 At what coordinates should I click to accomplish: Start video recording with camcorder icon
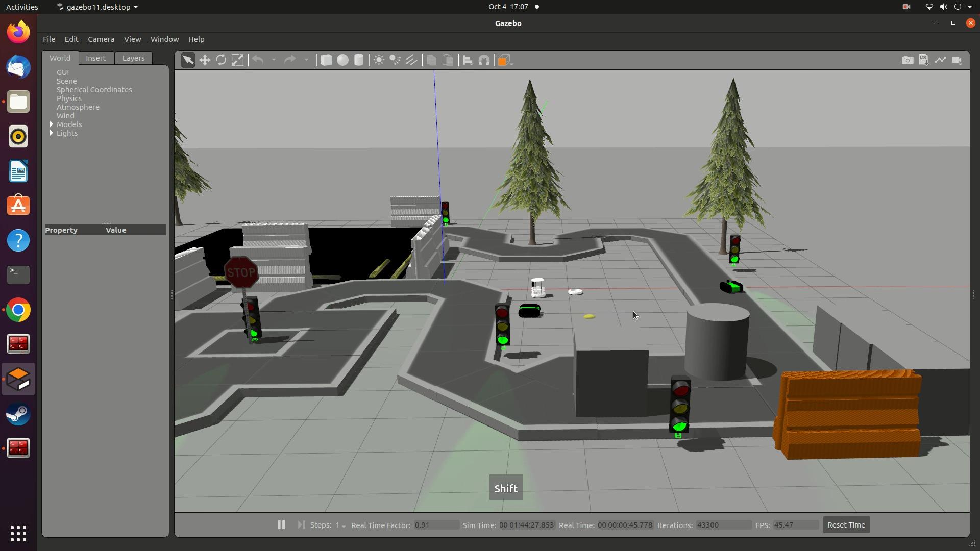[x=957, y=60]
